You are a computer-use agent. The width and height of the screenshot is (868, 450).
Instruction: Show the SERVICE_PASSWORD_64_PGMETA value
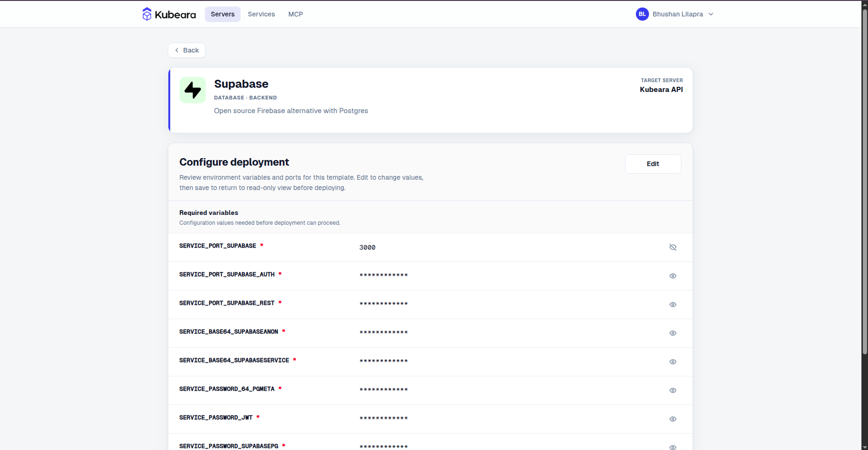point(673,390)
